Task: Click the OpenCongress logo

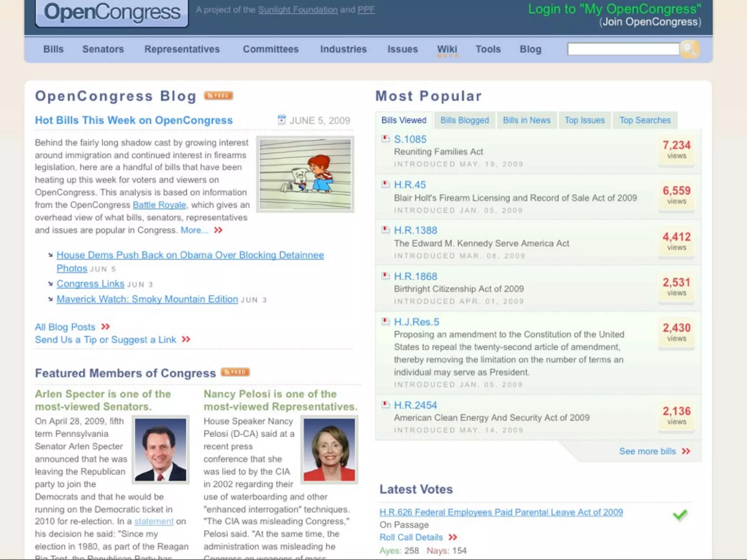Action: tap(112, 12)
